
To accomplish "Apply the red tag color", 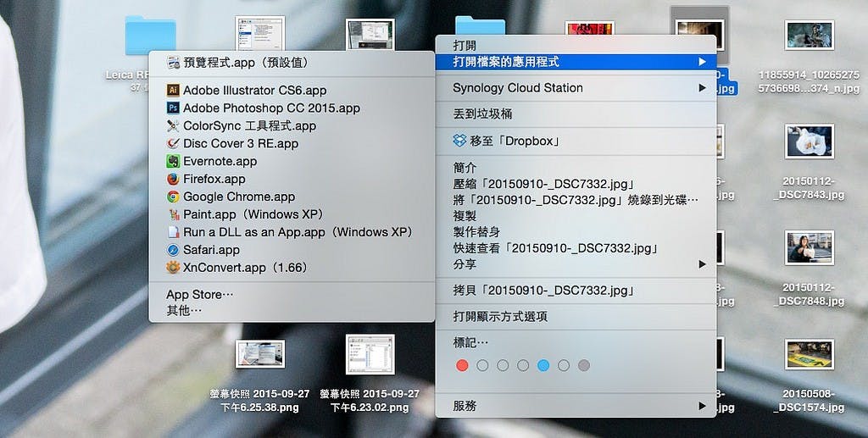I will click(x=462, y=365).
